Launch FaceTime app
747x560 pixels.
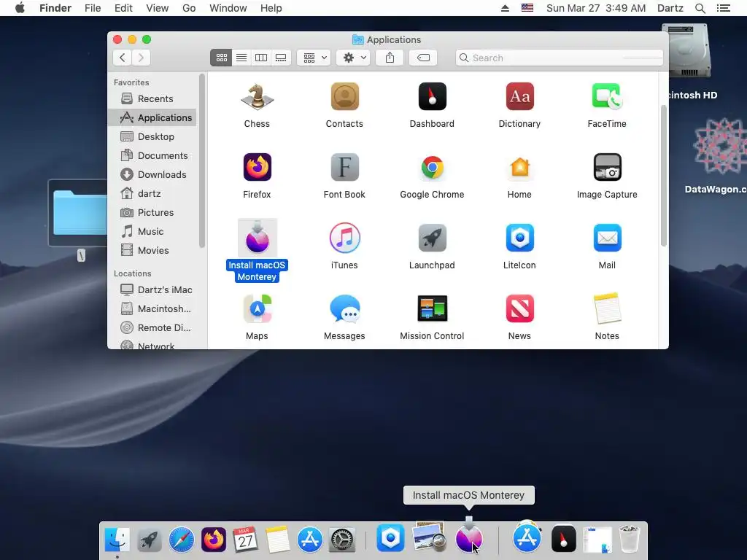pos(607,97)
